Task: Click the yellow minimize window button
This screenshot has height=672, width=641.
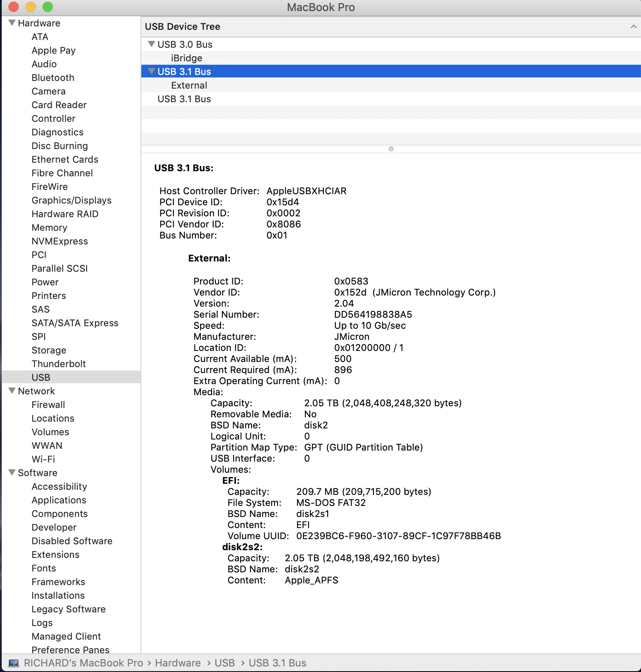Action: pyautogui.click(x=31, y=7)
